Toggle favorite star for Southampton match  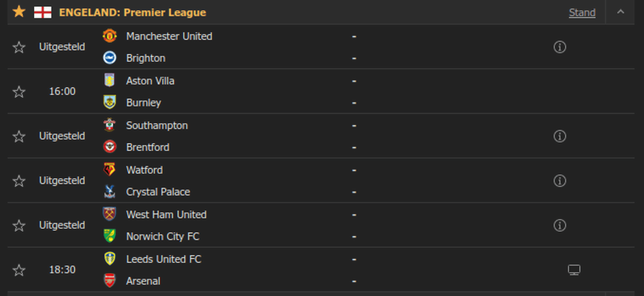point(19,136)
